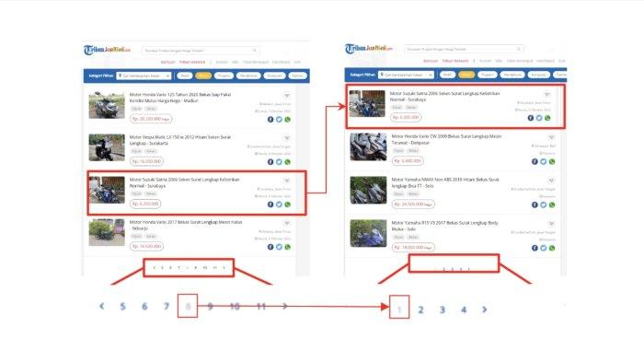The height and width of the screenshot is (362, 644).
Task: Open Honda Vario 125 Madiun motorcycle thumbnail
Action: click(107, 105)
